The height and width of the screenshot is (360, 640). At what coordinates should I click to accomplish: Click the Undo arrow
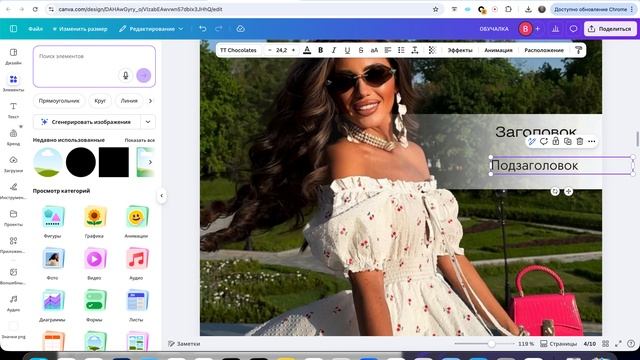202,29
